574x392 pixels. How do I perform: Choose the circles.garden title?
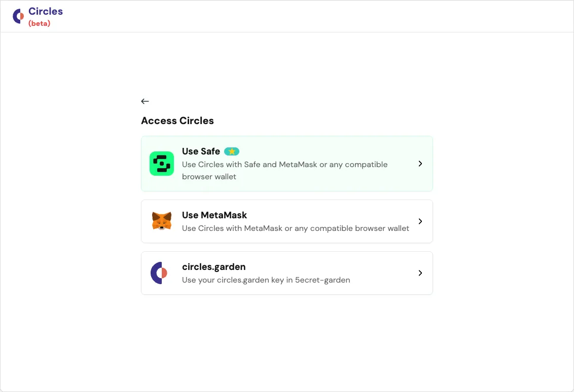[x=213, y=267]
